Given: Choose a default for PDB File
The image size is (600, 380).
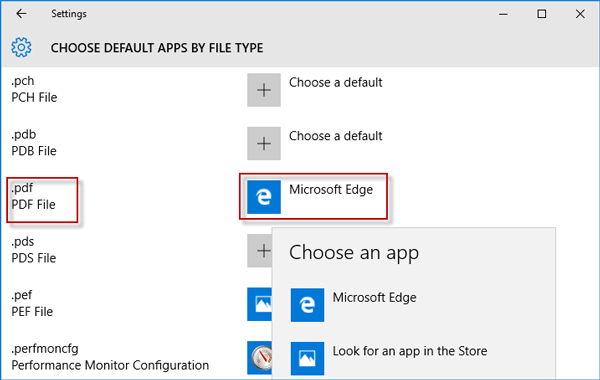Looking at the screenshot, I should (x=335, y=136).
